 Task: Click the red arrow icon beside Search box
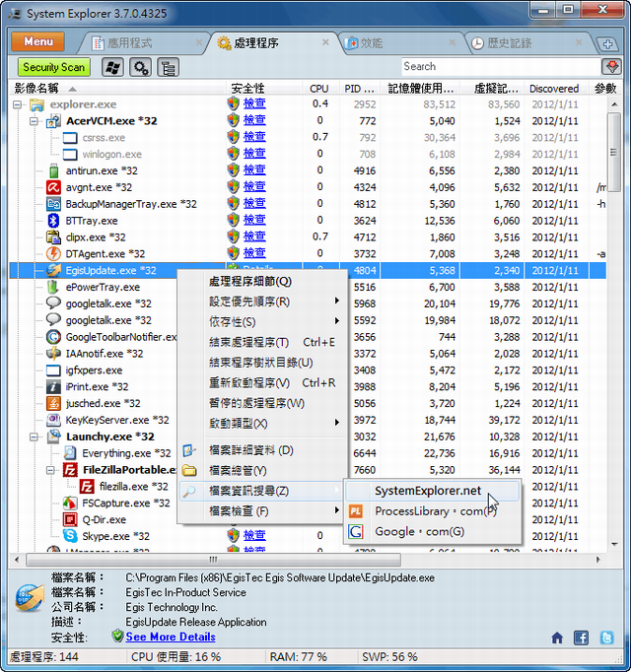(611, 67)
